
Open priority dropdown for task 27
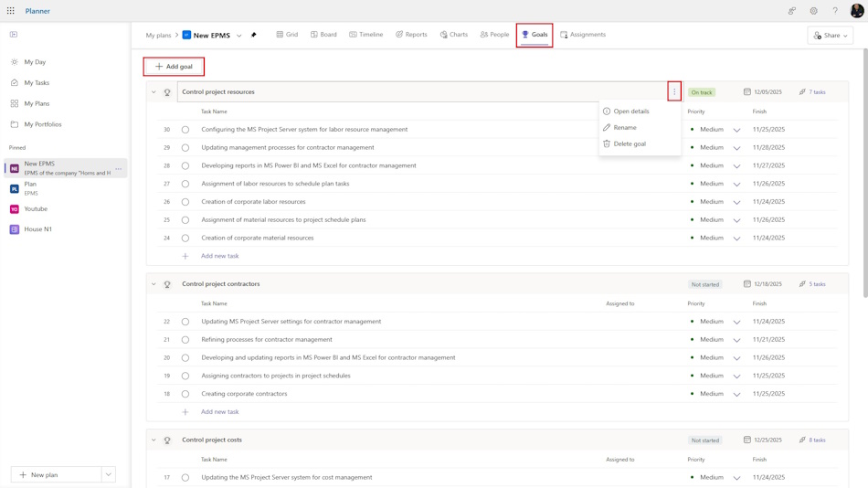[x=736, y=185]
